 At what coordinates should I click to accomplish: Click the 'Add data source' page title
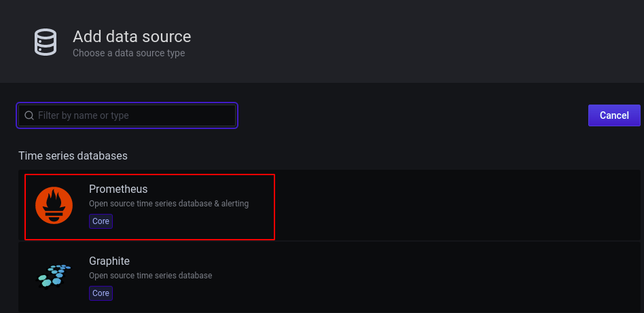click(x=132, y=36)
